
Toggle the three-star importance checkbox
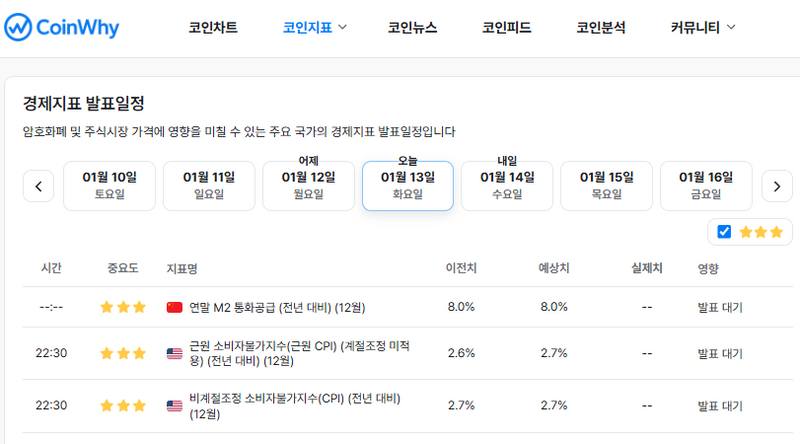(725, 232)
